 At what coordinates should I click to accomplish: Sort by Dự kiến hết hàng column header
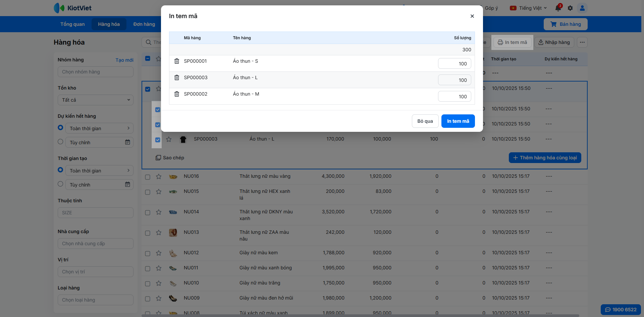click(x=561, y=59)
